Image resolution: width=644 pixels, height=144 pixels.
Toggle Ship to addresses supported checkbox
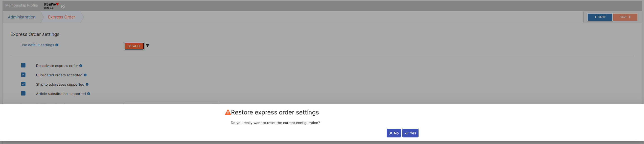[23, 84]
